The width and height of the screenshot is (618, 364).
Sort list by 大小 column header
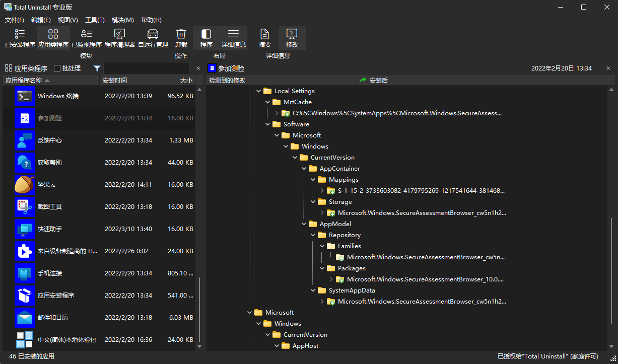pyautogui.click(x=177, y=81)
